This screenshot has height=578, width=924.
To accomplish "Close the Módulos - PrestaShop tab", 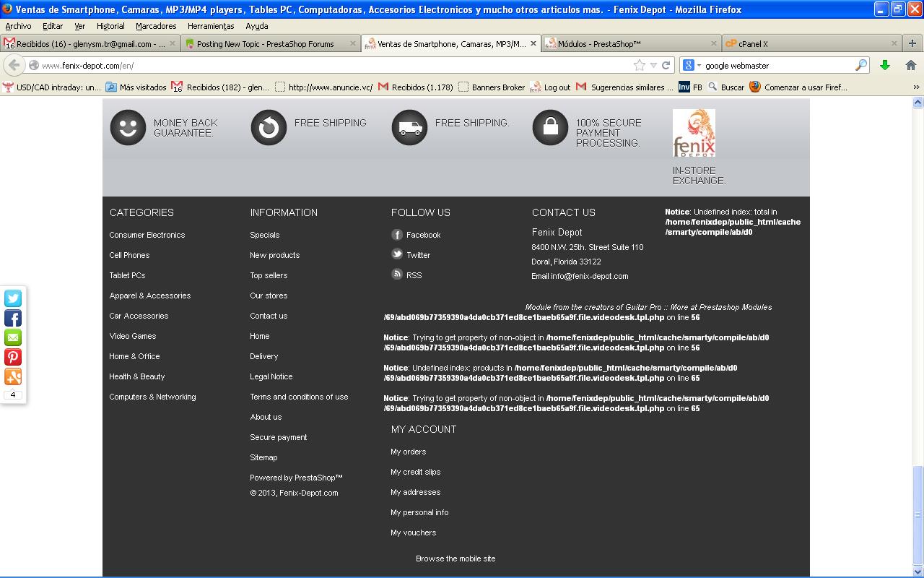I will (x=714, y=43).
